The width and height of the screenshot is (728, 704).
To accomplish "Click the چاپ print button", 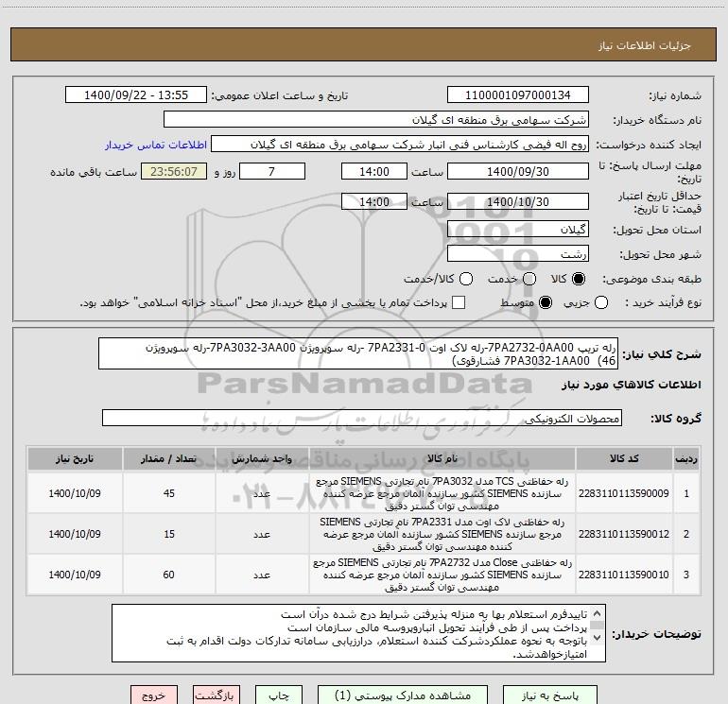I will coord(279,695).
